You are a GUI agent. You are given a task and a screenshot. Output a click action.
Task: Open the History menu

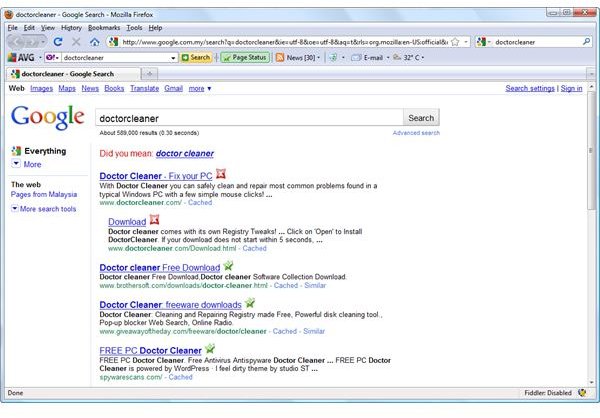coord(71,28)
